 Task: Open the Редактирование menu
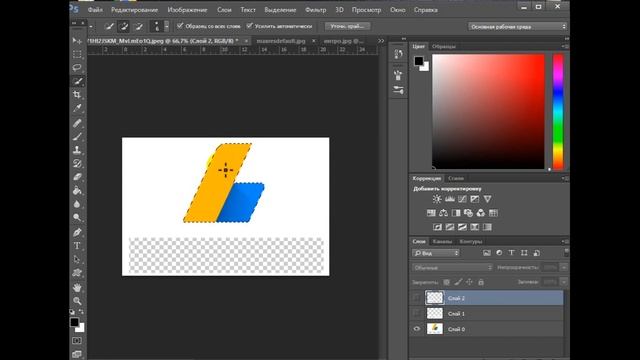(134, 10)
